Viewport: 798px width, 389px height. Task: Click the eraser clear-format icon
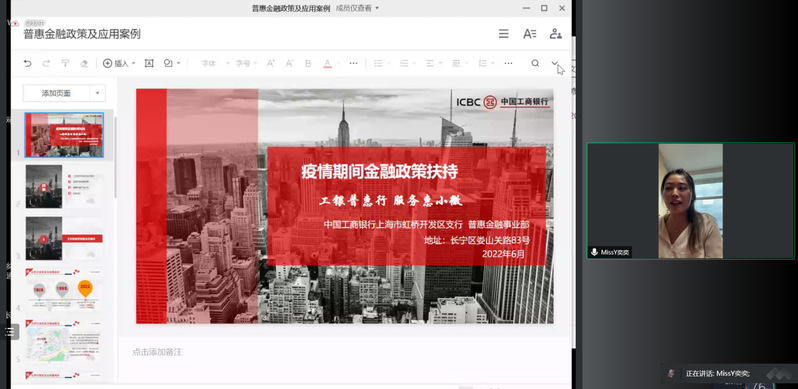tap(84, 63)
